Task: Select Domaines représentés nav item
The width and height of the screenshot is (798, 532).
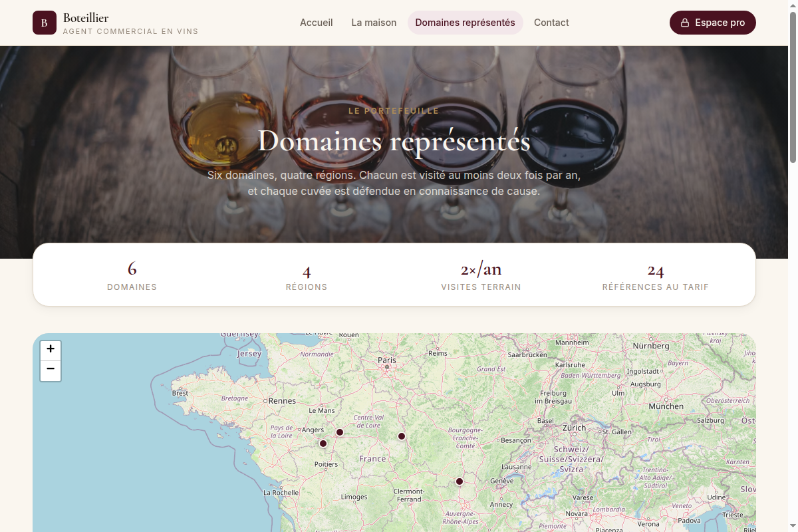Action: tap(465, 23)
